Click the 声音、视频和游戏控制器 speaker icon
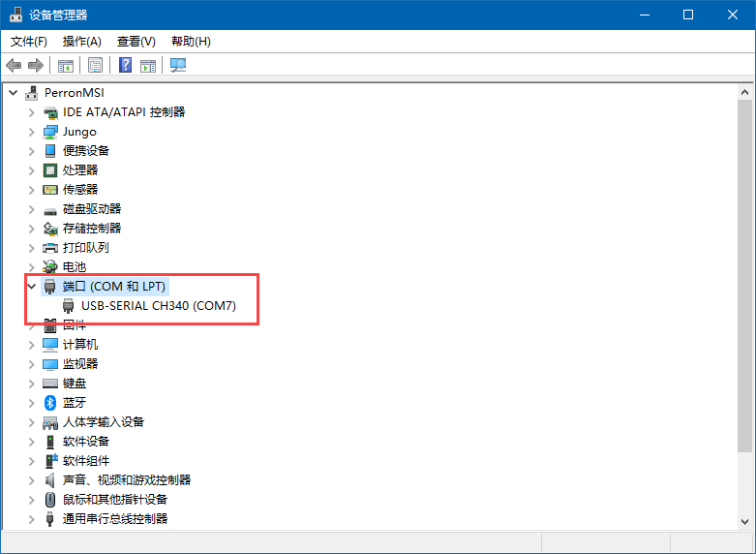The image size is (756, 554). pos(49,480)
